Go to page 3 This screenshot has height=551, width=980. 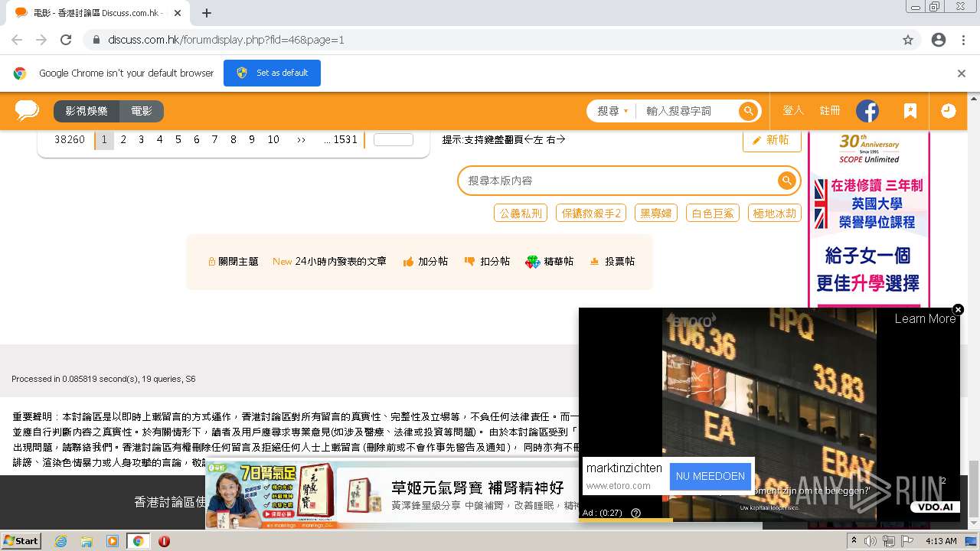click(141, 139)
